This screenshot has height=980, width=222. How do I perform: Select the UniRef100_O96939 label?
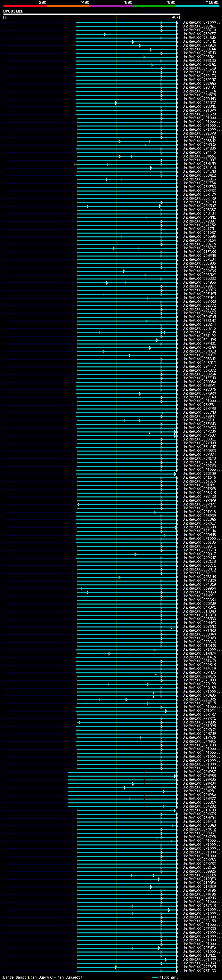[x=199, y=516]
